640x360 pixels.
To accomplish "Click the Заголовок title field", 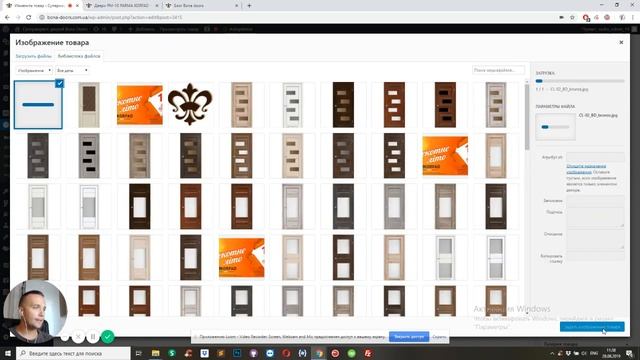I will click(595, 200).
